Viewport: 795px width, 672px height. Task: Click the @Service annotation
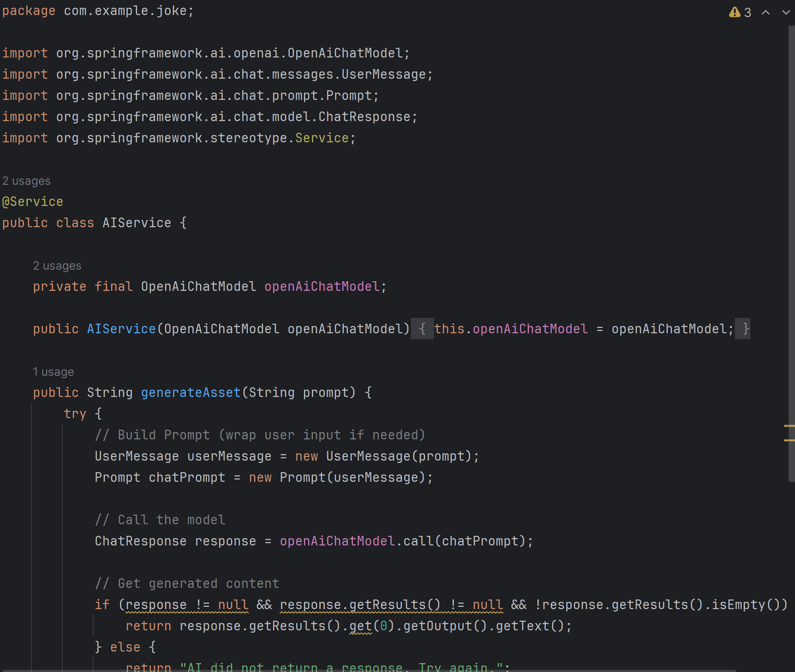[x=33, y=201]
